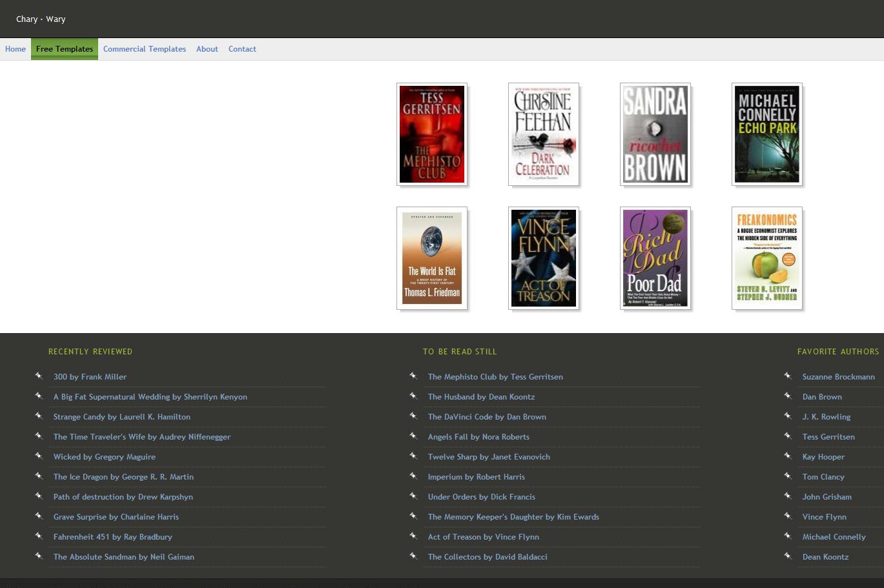Click the pin icon beside The Ice Dragon

click(x=39, y=476)
